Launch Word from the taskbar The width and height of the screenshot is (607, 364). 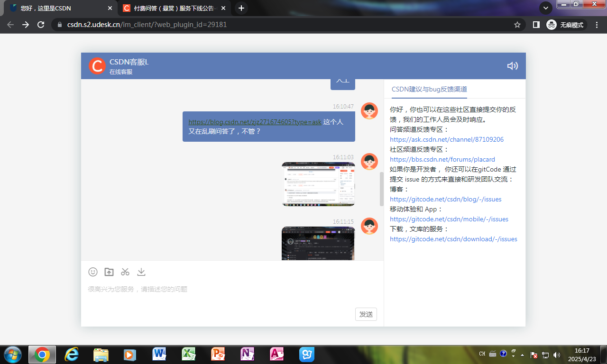pyautogui.click(x=159, y=355)
